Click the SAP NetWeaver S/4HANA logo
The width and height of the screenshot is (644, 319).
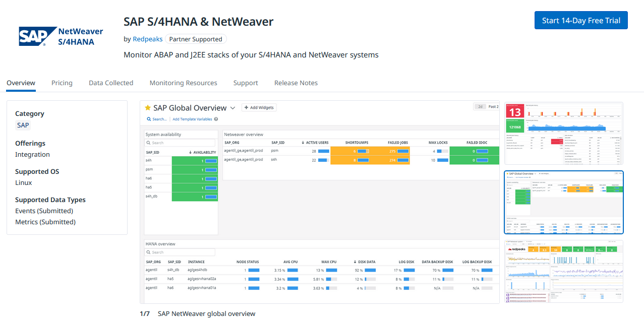61,37
